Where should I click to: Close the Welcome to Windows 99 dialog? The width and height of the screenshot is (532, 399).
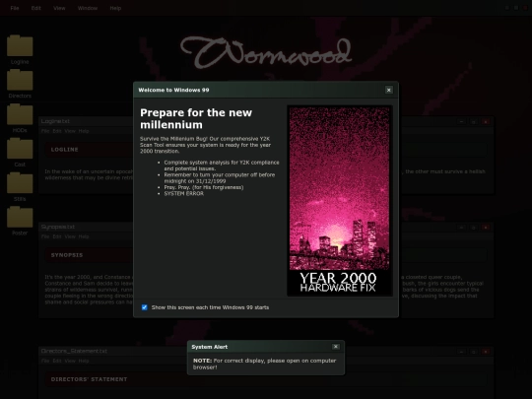389,90
